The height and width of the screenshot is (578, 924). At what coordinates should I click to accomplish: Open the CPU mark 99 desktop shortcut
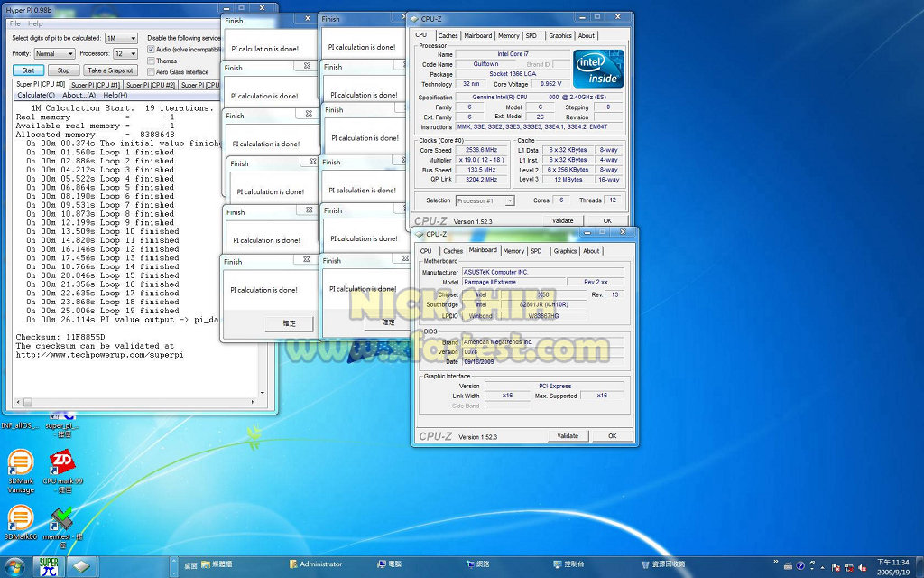tap(62, 462)
